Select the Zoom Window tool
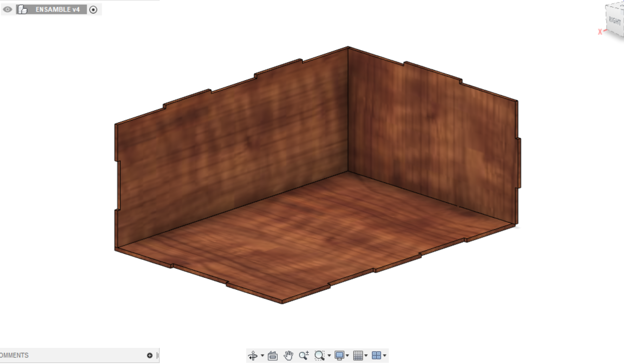 point(319,355)
